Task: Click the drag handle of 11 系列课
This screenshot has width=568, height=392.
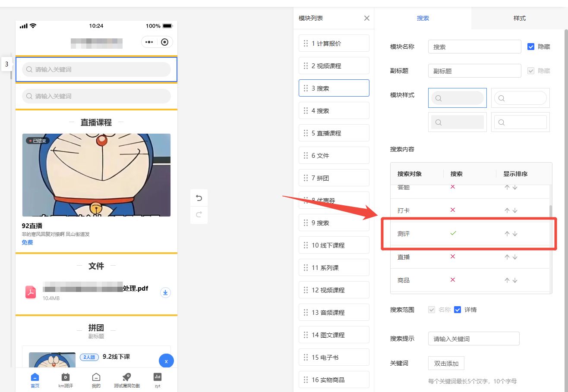Action: click(306, 268)
